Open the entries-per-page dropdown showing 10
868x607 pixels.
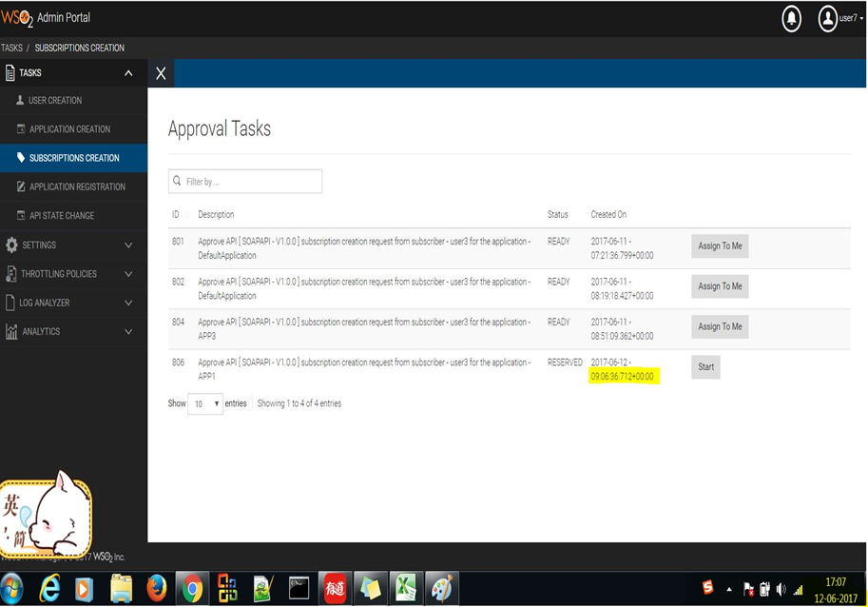204,403
